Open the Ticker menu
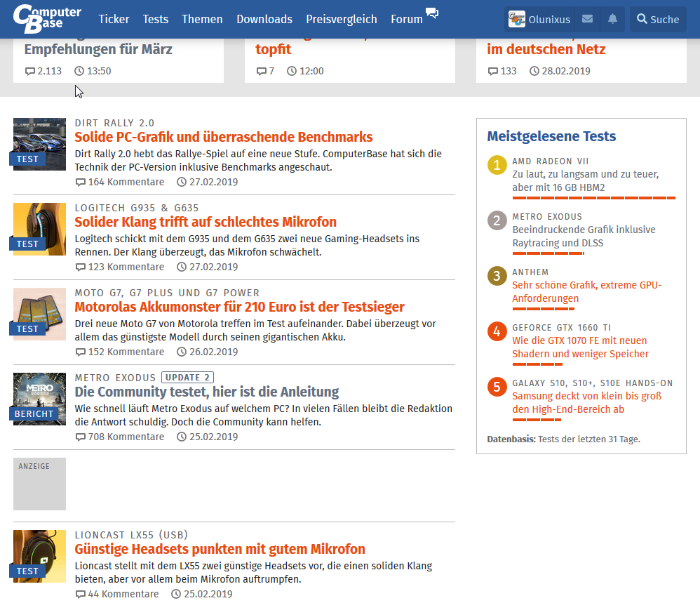 pos(114,19)
